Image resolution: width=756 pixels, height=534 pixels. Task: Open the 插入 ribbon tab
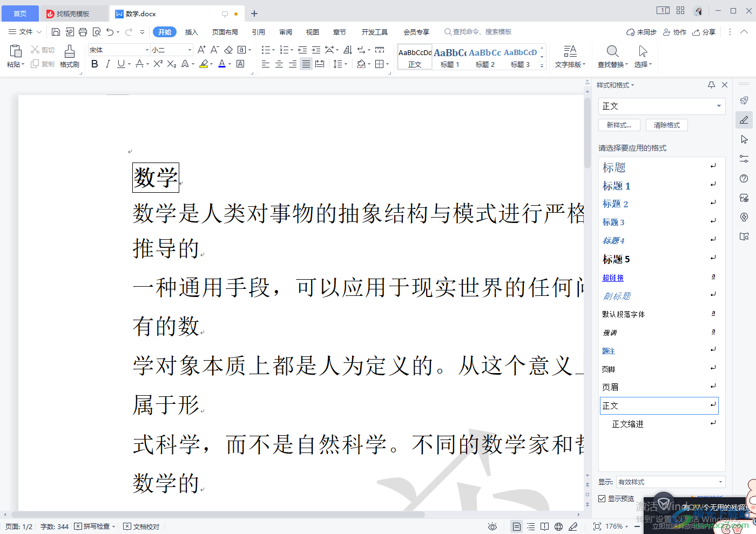point(192,32)
